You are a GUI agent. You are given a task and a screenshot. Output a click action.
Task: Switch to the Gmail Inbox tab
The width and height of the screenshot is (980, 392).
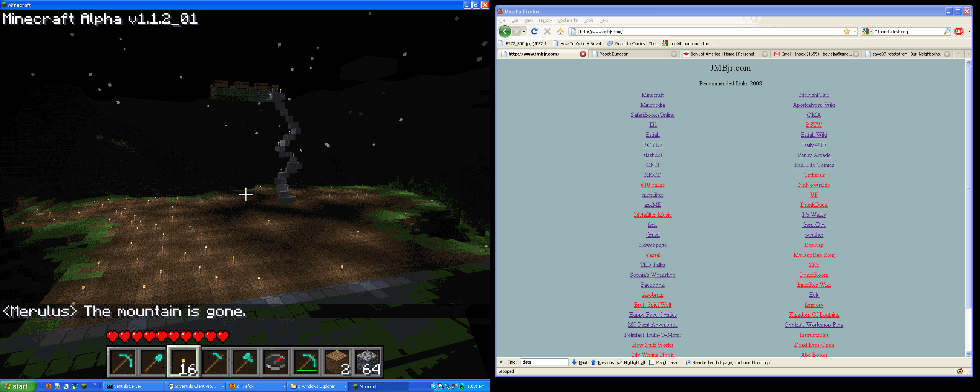tap(816, 54)
